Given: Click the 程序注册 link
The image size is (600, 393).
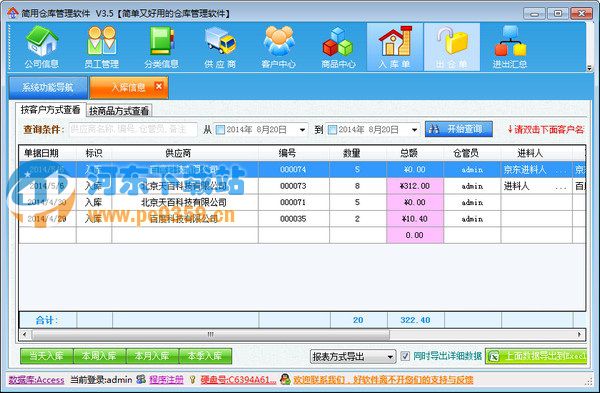Looking at the screenshot, I should click(x=166, y=380).
